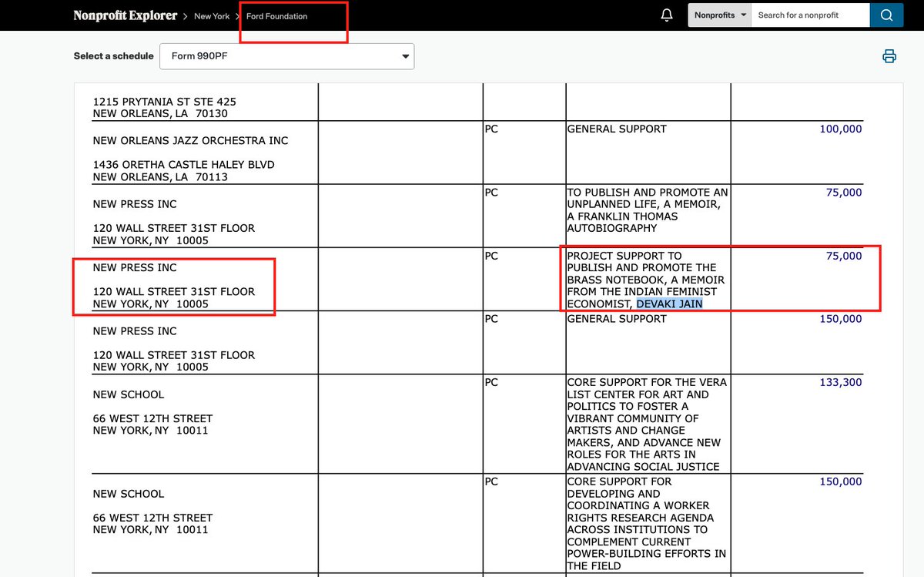Screen dimensions: 924x577
Task: Open the Ford Foundation breadcrumb link
Action: click(x=276, y=16)
